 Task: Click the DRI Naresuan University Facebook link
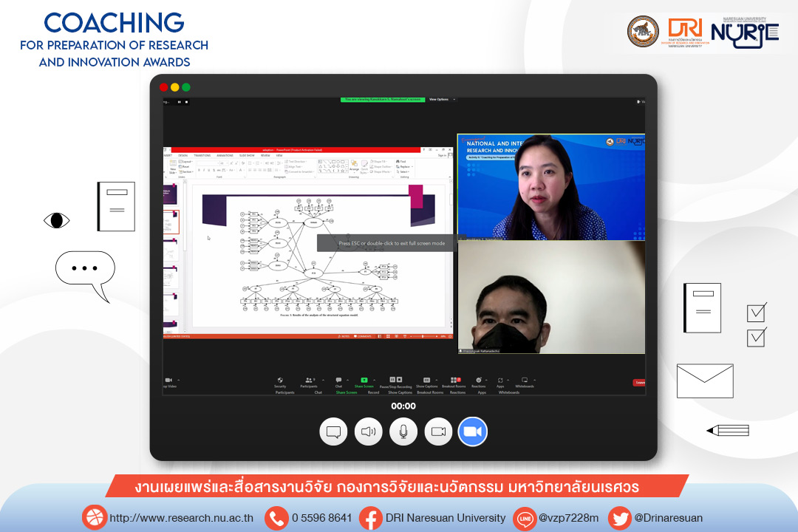446,518
